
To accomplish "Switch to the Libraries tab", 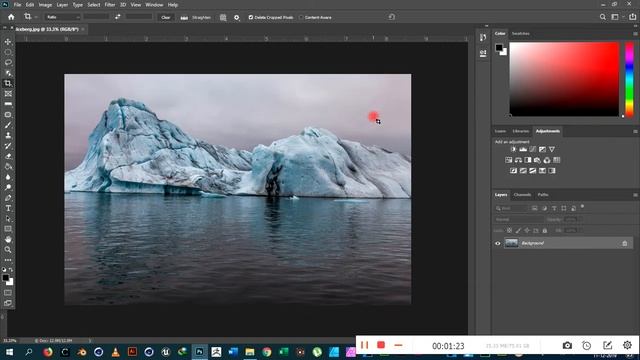I will tap(520, 131).
